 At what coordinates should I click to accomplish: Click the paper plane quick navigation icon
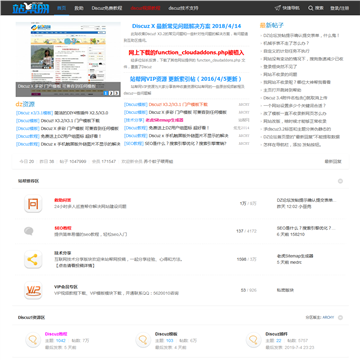pos(277,8)
